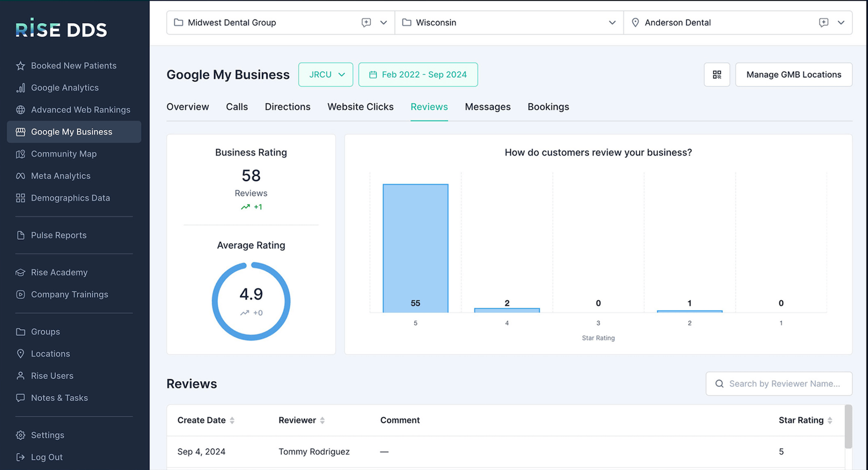The image size is (868, 470).
Task: Open Booked New Patients page
Action: click(x=74, y=66)
